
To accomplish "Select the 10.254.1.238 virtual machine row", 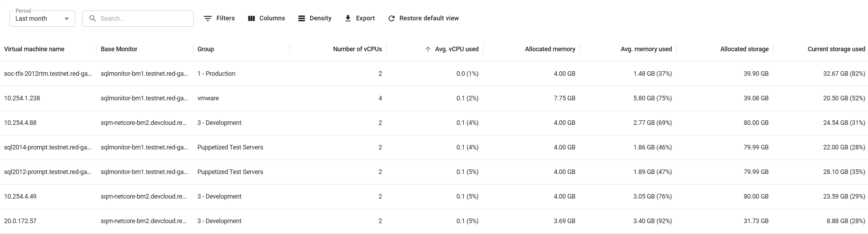I will pyautogui.click(x=22, y=98).
